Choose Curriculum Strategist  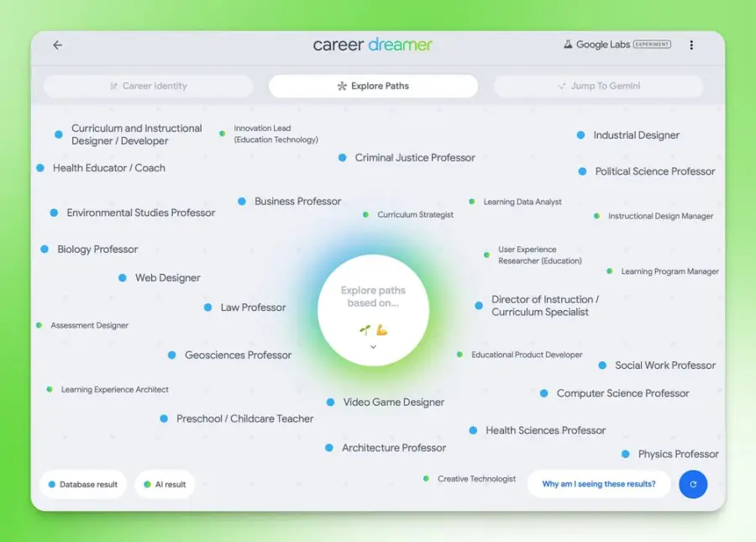pyautogui.click(x=408, y=214)
